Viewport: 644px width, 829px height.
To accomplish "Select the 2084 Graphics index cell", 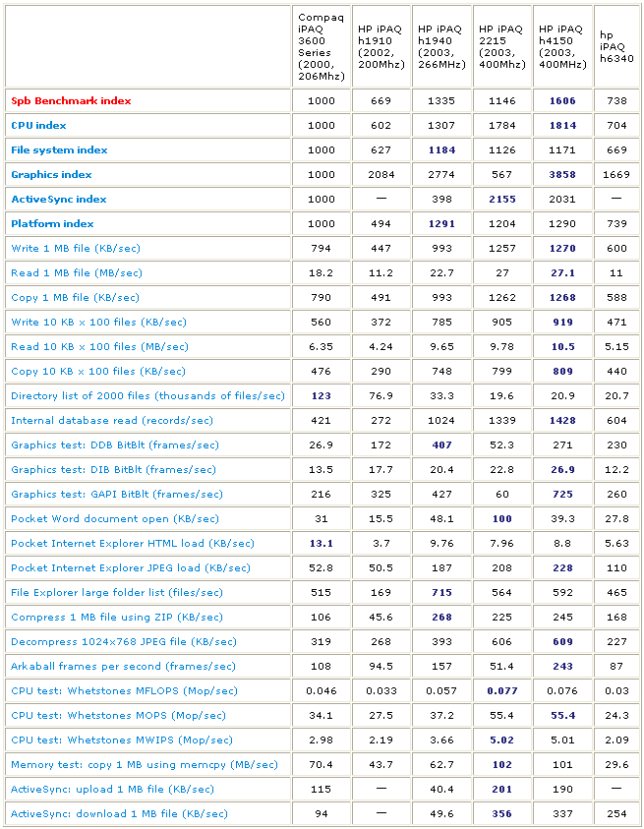I will pos(381,174).
